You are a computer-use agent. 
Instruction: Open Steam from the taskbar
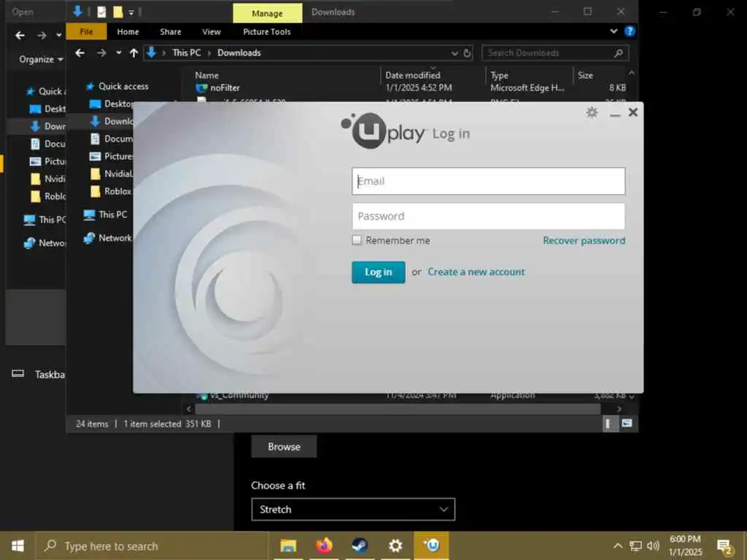(x=360, y=545)
